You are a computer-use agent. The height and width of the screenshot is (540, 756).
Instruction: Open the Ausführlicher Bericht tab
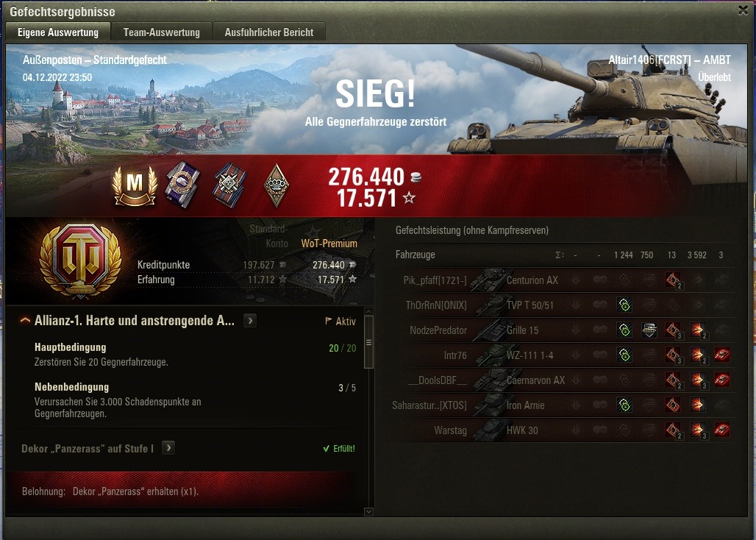(269, 32)
